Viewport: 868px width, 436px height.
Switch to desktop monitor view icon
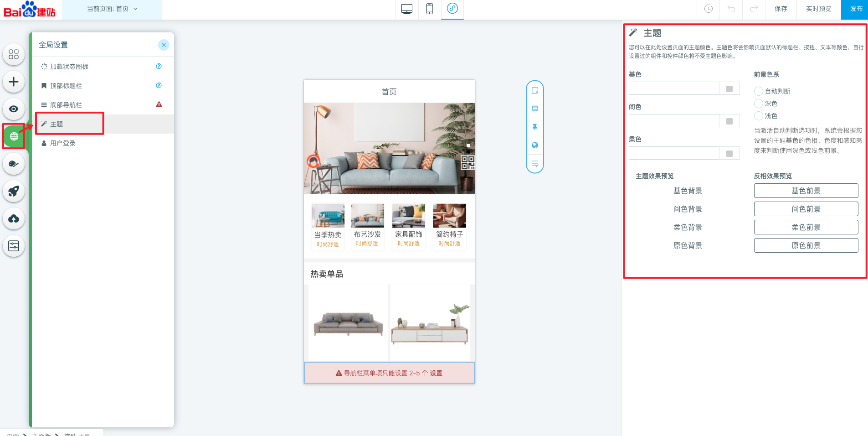tap(406, 9)
